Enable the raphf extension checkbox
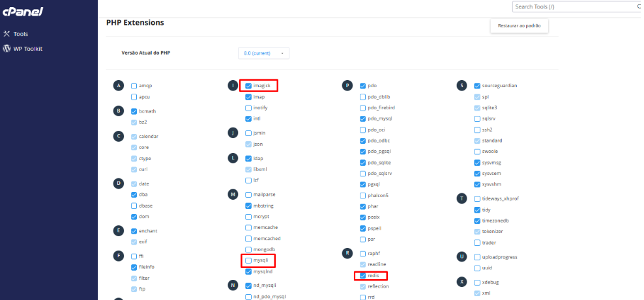This screenshot has width=644, height=300. click(x=362, y=254)
